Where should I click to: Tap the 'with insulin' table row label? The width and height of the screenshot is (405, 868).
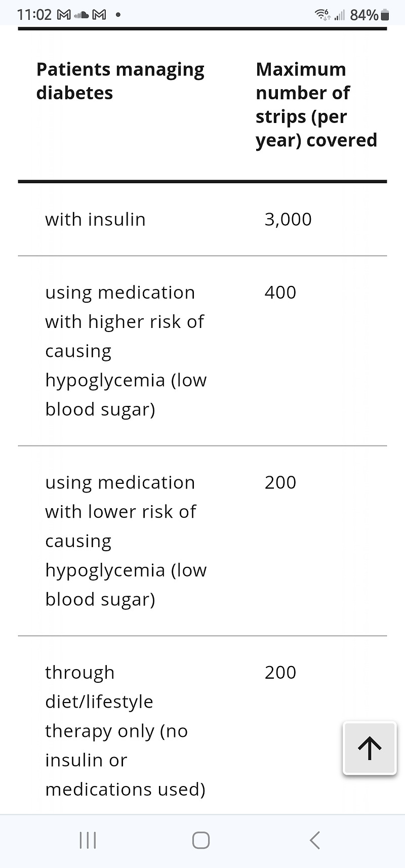[x=95, y=220]
